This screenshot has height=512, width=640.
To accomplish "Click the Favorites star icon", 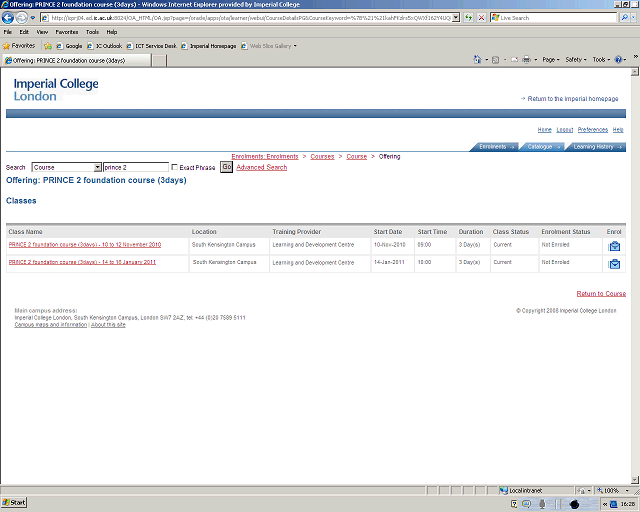I will (6, 46).
